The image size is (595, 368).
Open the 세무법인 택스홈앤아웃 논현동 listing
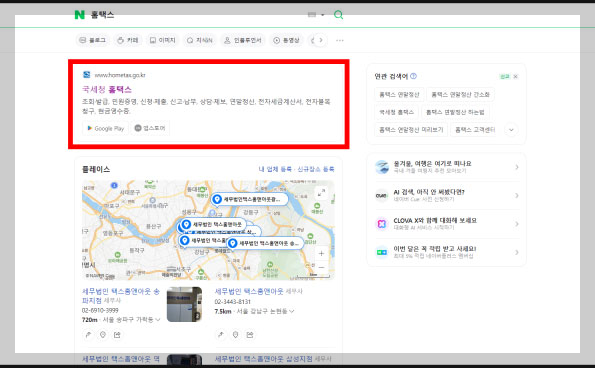[249, 291]
